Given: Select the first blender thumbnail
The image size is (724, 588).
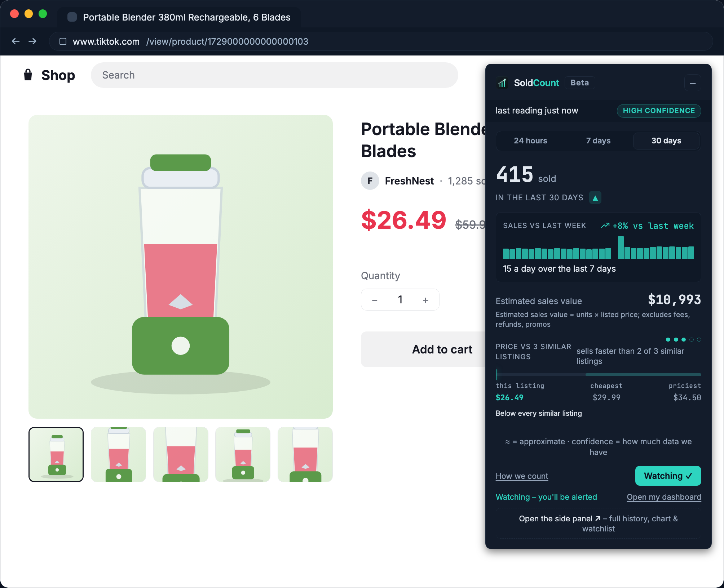Looking at the screenshot, I should [x=56, y=454].
